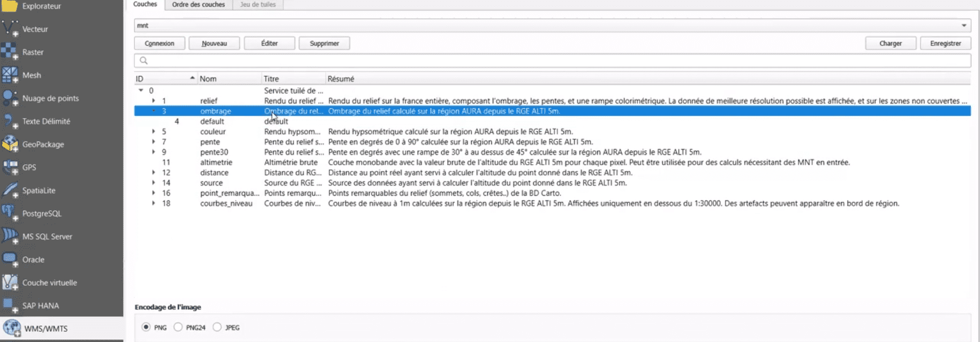Click the Supprimer button
This screenshot has height=342, width=980.
click(x=325, y=43)
